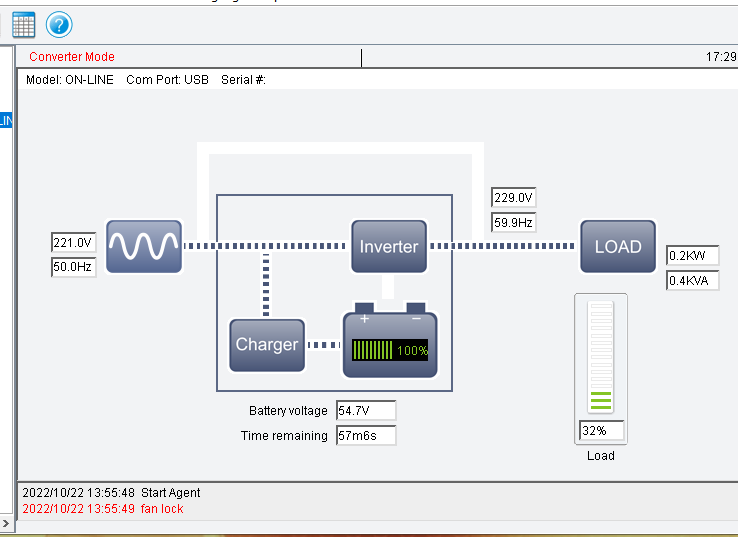The width and height of the screenshot is (738, 537).
Task: Select the LOAD block icon
Action: (x=618, y=246)
